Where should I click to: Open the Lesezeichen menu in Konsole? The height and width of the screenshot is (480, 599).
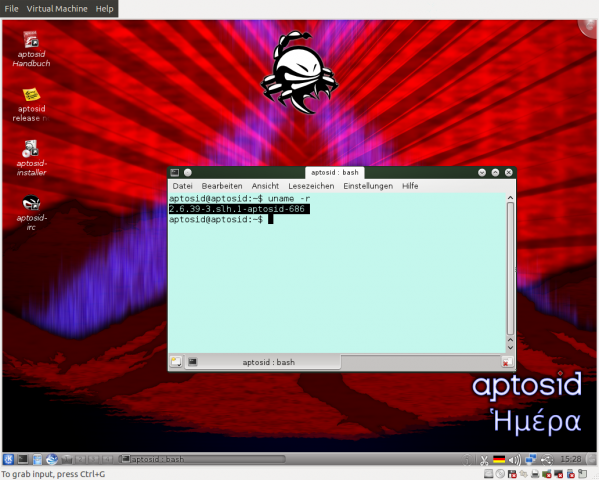[x=311, y=186]
